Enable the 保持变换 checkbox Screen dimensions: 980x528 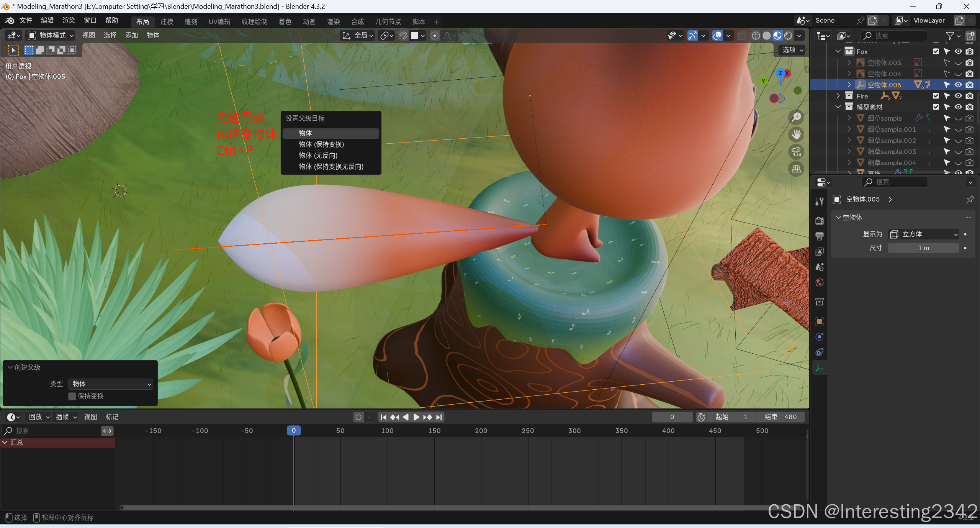tap(72, 396)
